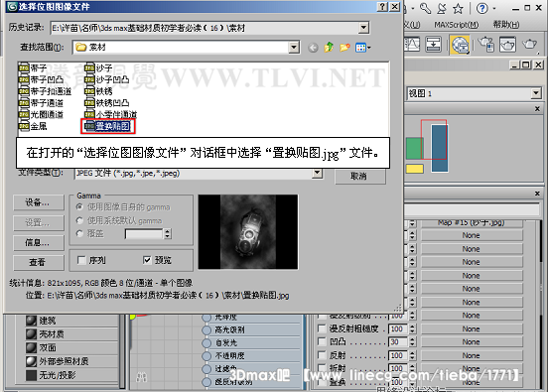The width and height of the screenshot is (548, 392).
Task: Enable the 凹凸 map checkbox
Action: click(x=322, y=341)
